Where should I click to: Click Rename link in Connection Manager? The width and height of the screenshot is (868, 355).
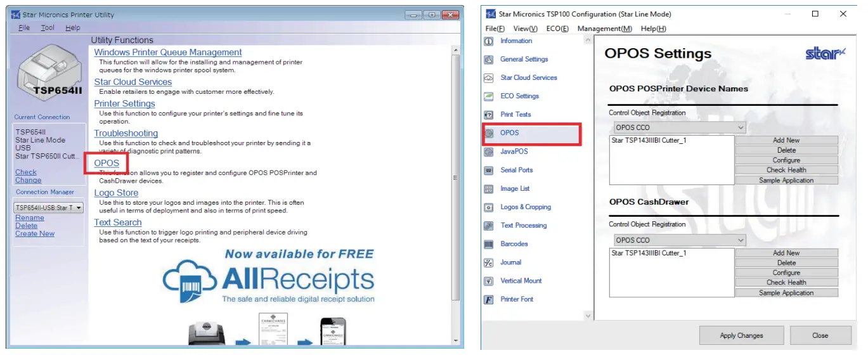(30, 218)
